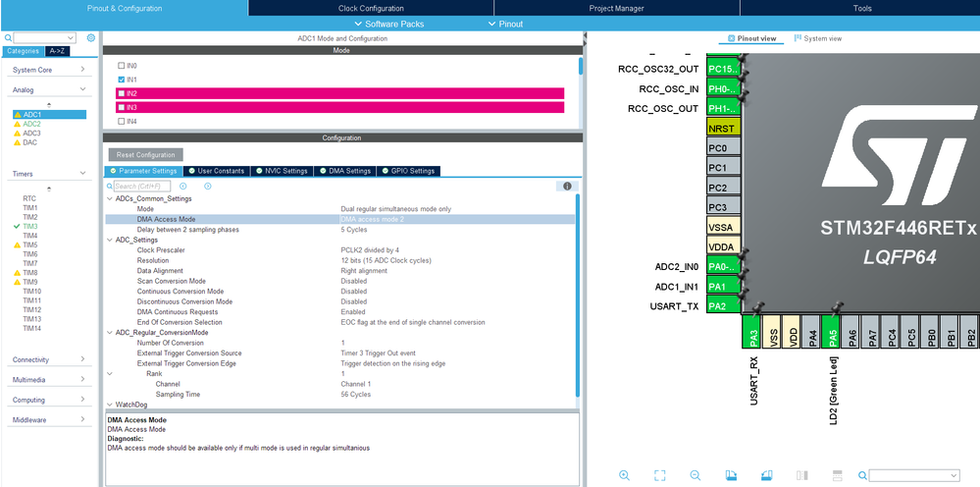Select the VDDA pin
980x487 pixels.
coord(724,245)
